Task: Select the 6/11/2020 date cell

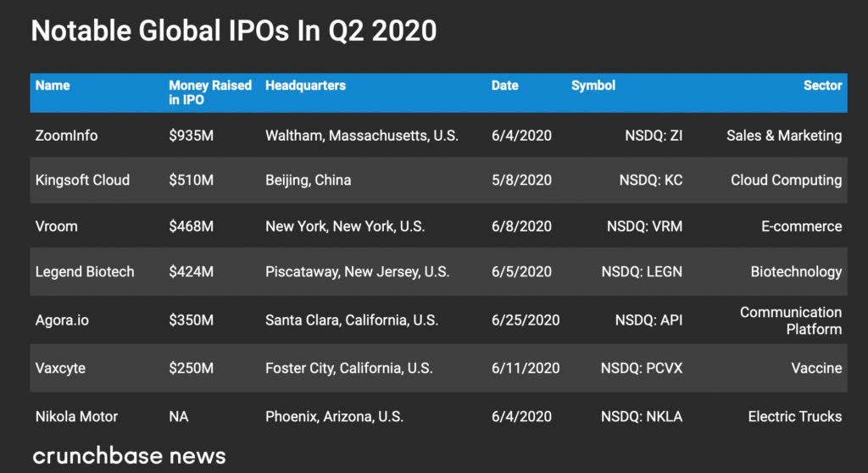Action: pyautogui.click(x=526, y=368)
